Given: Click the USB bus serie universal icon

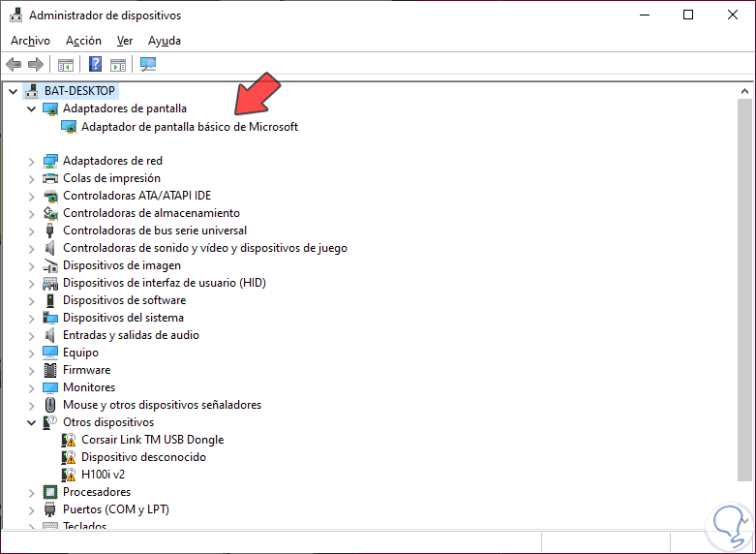Looking at the screenshot, I should click(49, 231).
